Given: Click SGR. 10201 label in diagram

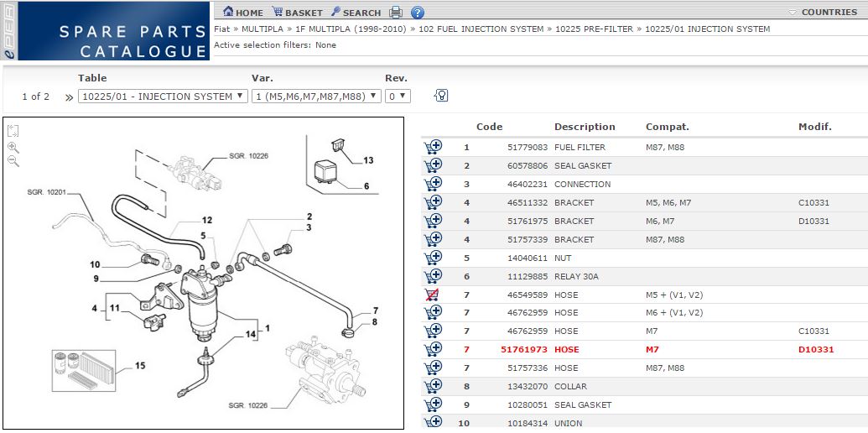Looking at the screenshot, I should (46, 192).
